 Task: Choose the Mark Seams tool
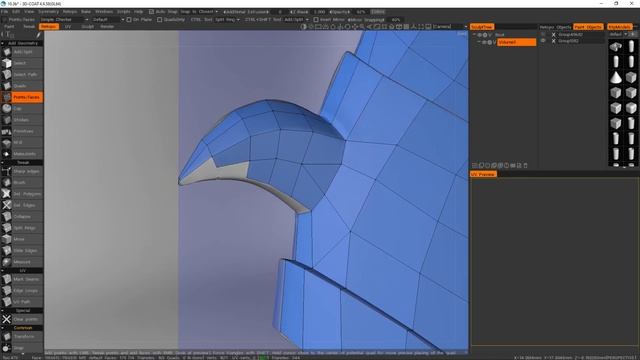point(22,279)
